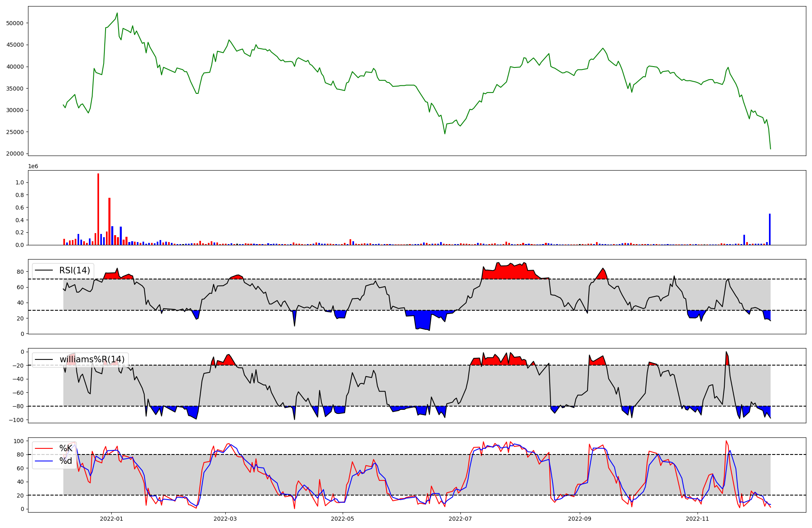812x528 pixels.
Task: Click the 100 tick on stochastic axis
Action: (19, 441)
